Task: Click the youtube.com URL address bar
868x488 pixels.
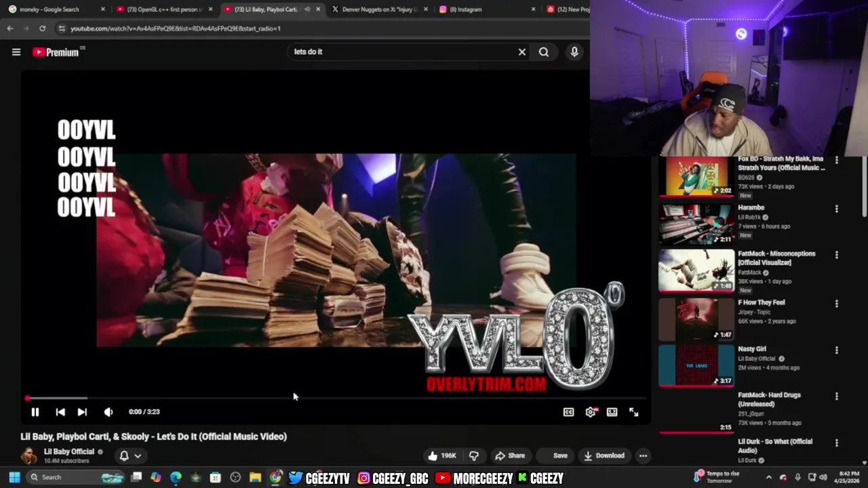Action: pyautogui.click(x=175, y=28)
